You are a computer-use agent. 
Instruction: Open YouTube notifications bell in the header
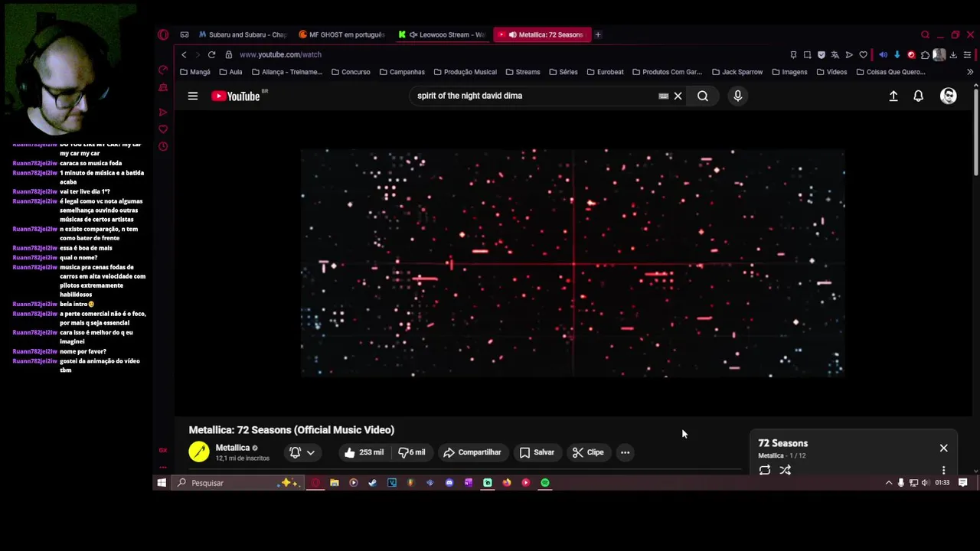918,96
